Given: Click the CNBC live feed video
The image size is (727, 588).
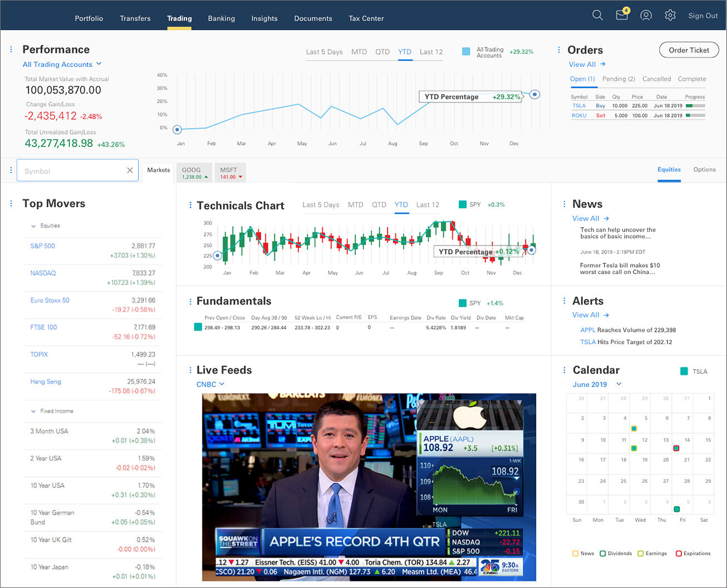Looking at the screenshot, I should coord(369,487).
